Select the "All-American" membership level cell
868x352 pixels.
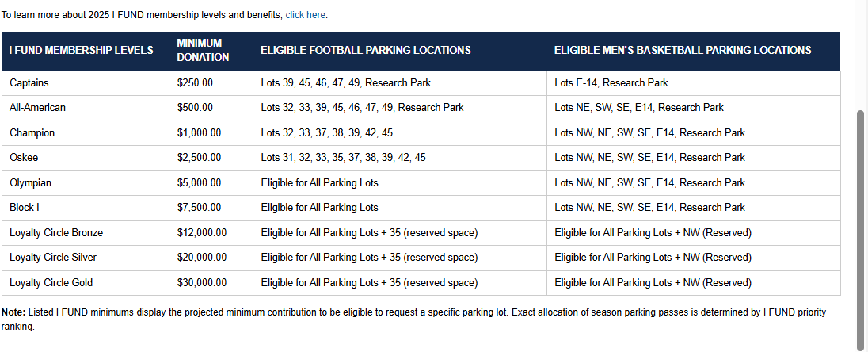[38, 107]
